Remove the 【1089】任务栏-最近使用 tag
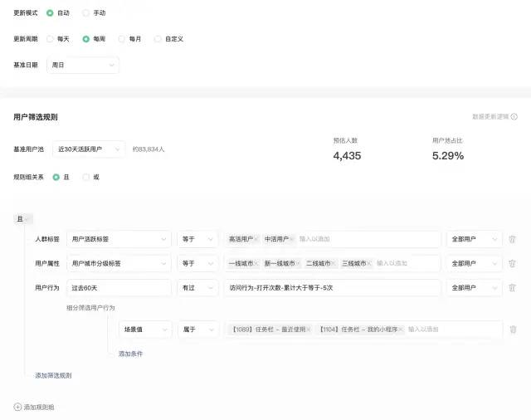This screenshot has width=531, height=420. [x=309, y=330]
